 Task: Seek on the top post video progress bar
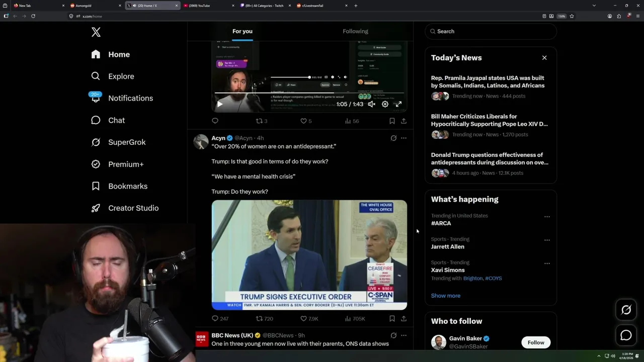[x=309, y=93]
